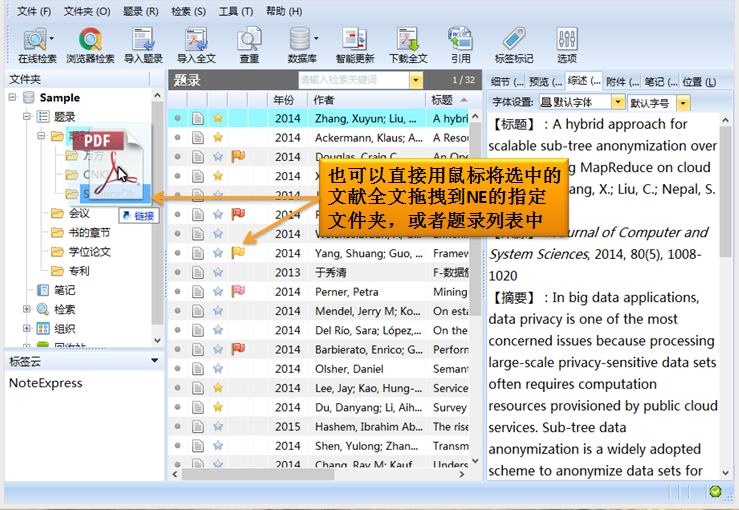This screenshot has width=739, height=510.
Task: Open the 引用 citation tool
Action: 460,45
